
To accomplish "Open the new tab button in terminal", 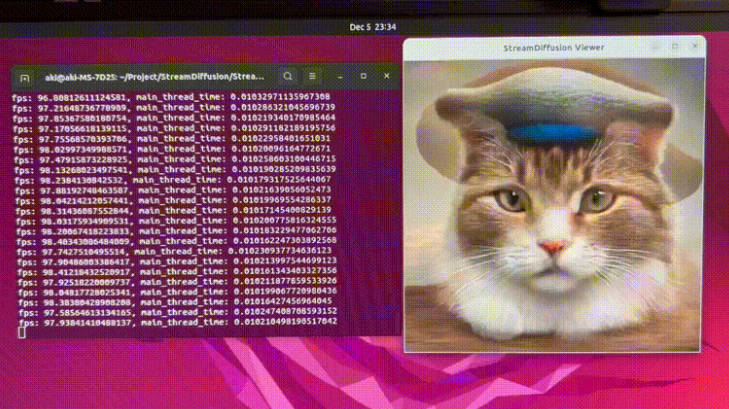I will pos(24,76).
